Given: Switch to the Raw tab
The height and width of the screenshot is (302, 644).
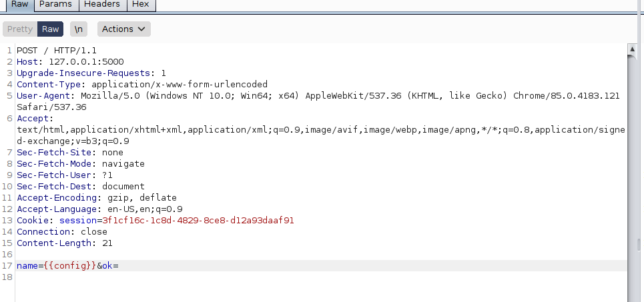Looking at the screenshot, I should point(19,5).
